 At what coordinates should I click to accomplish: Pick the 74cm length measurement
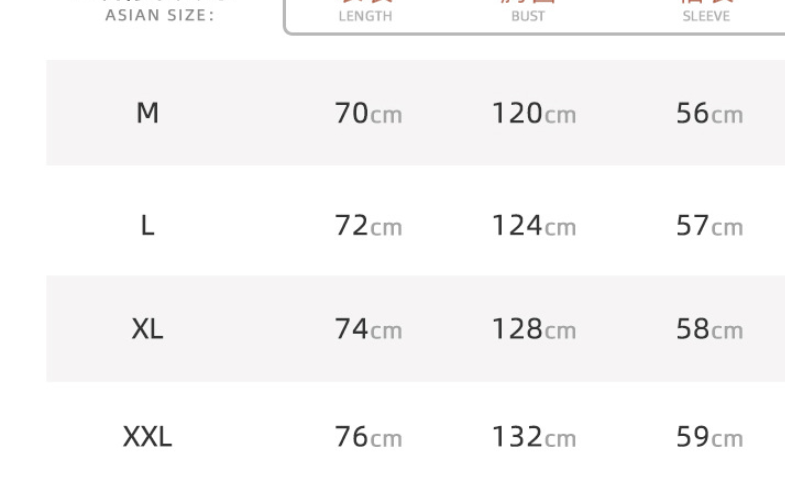[368, 329]
